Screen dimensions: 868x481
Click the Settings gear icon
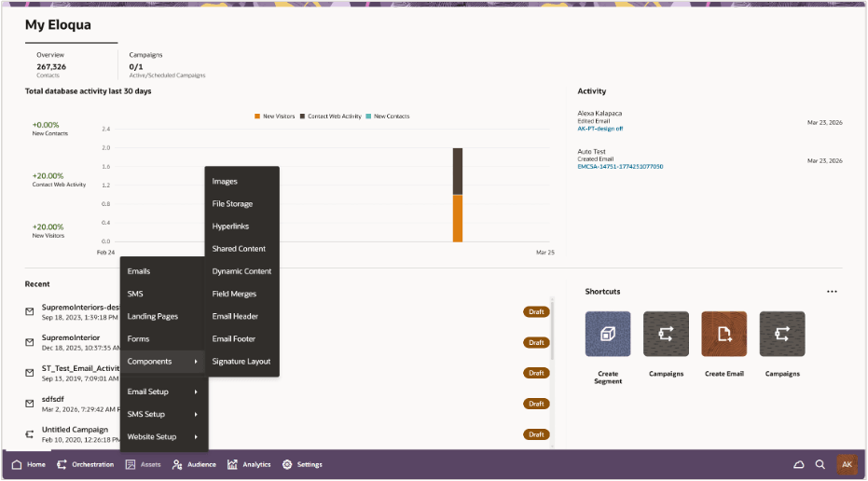(x=287, y=464)
